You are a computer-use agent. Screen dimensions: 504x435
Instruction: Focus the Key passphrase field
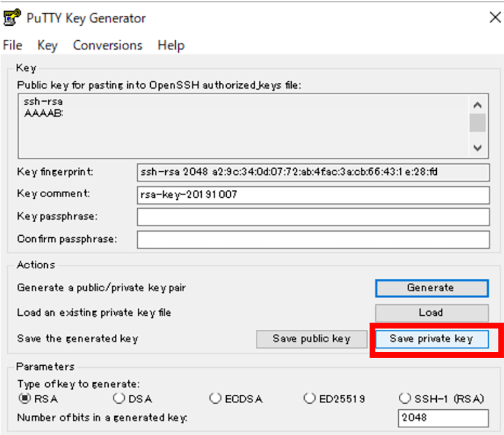(313, 217)
